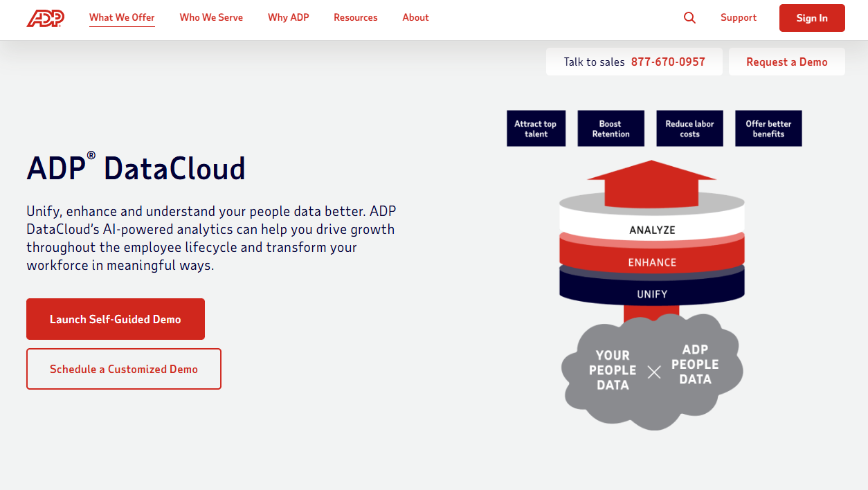
Task: Click the 'Reduce labor costs' tile
Action: click(689, 128)
